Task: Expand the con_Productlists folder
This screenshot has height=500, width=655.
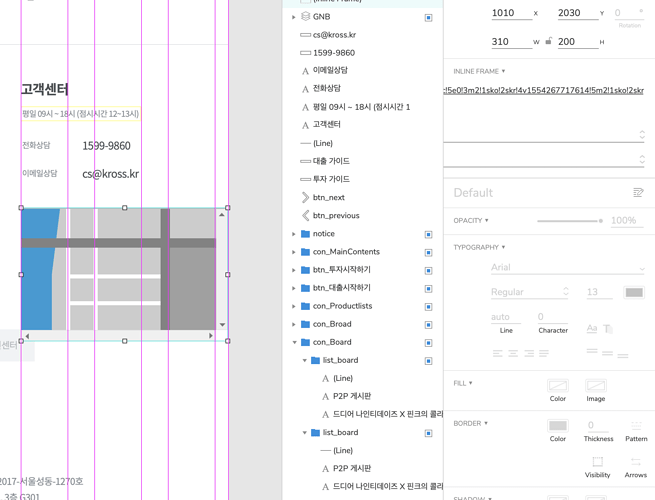Action: click(x=294, y=306)
